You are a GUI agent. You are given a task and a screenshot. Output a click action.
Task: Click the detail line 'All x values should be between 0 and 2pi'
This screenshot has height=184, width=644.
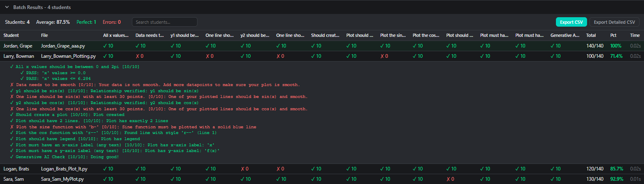pos(75,67)
